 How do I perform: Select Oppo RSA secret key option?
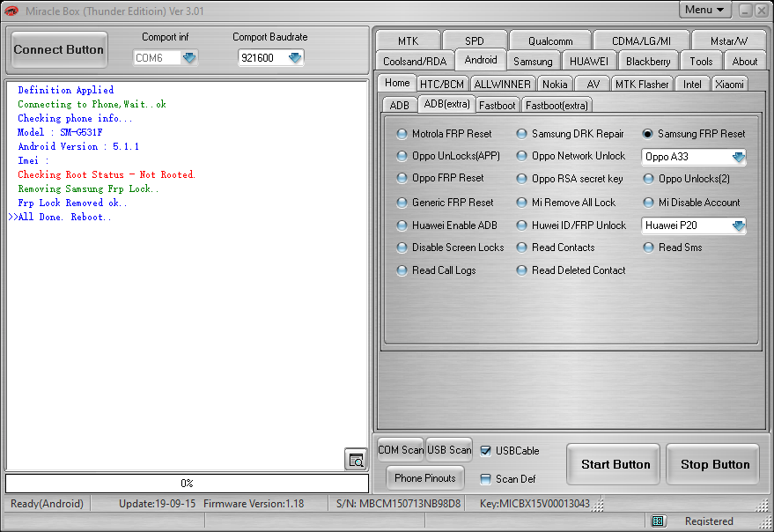click(x=569, y=179)
